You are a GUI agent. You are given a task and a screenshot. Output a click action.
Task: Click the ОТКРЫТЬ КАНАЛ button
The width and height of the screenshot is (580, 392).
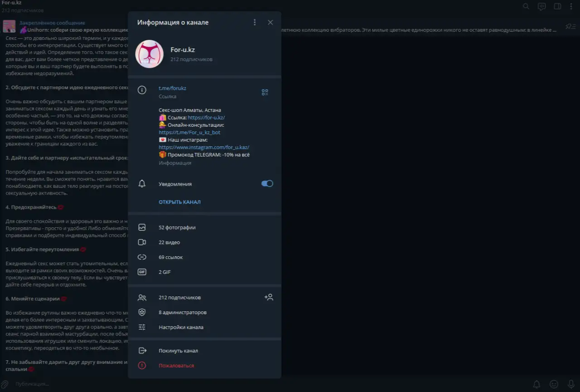[179, 202]
